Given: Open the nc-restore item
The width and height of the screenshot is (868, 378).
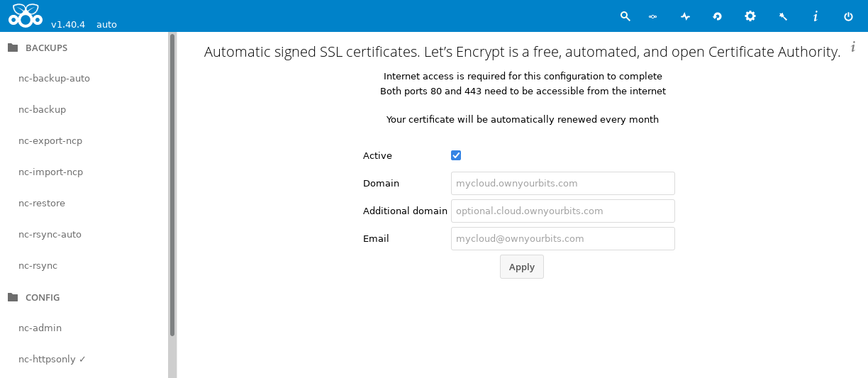Looking at the screenshot, I should [42, 203].
